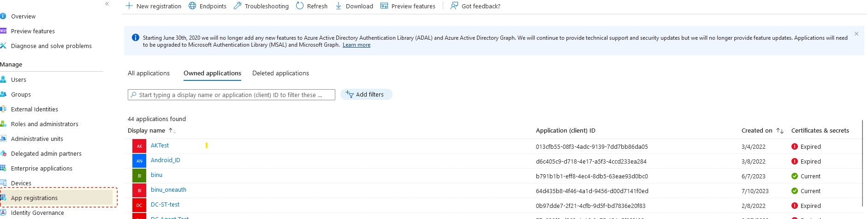This screenshot has width=868, height=219.
Task: Open the Learn more link
Action: coord(357,45)
